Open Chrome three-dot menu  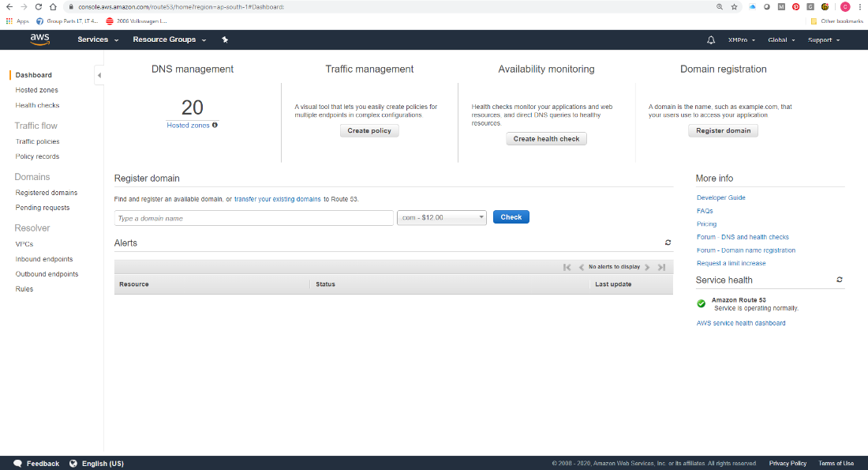click(860, 6)
